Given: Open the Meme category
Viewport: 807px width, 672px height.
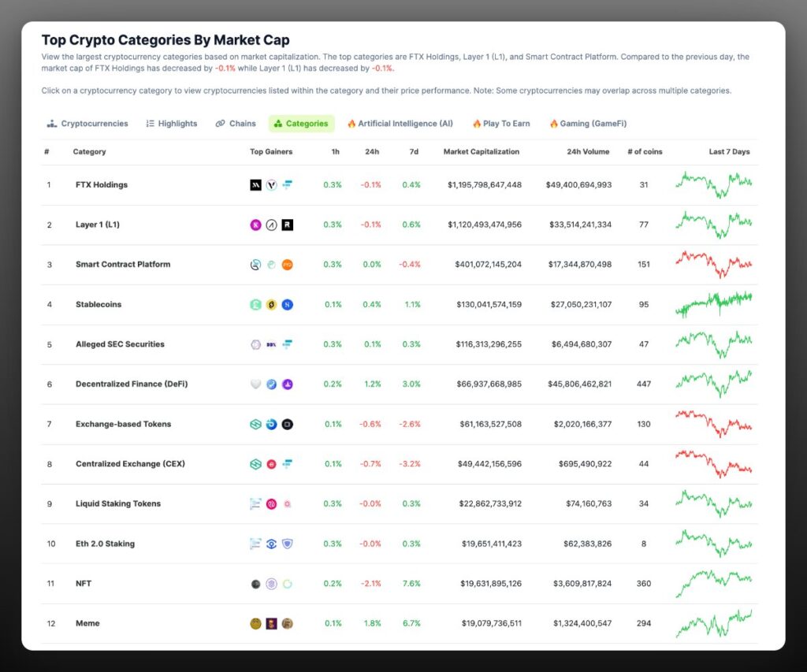Looking at the screenshot, I should click(87, 624).
